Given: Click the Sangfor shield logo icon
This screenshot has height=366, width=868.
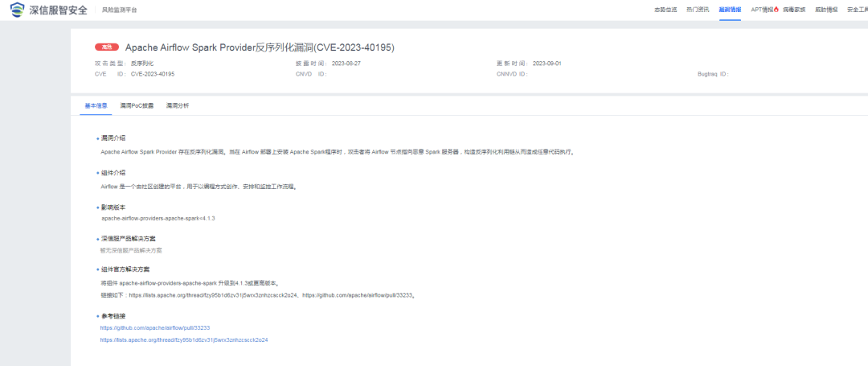Looking at the screenshot, I should coord(18,10).
